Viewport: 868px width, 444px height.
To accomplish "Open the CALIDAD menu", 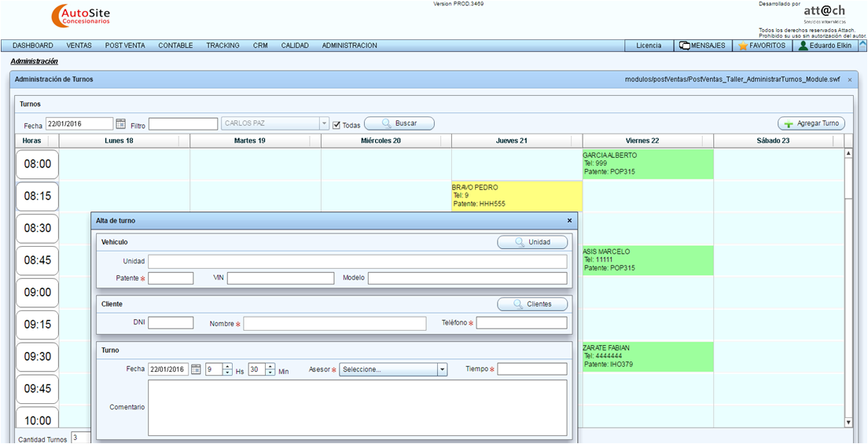I will click(x=295, y=46).
